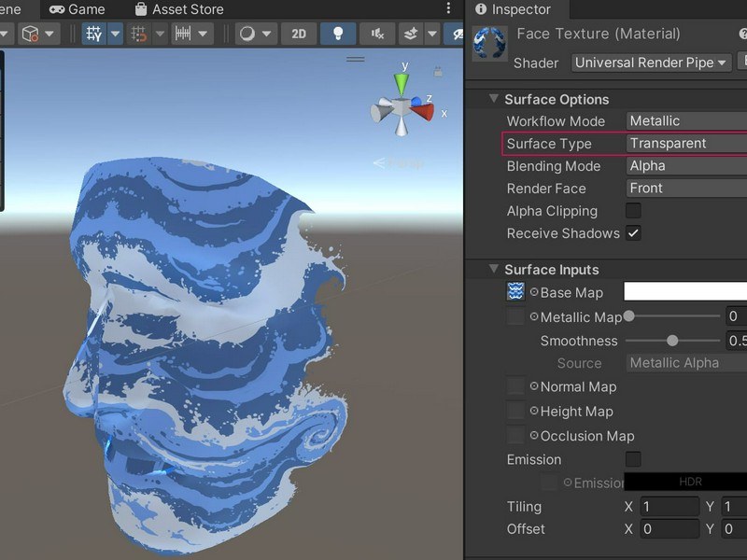Click the Smoothness slider handle
Image resolution: width=747 pixels, height=560 pixels.
[x=672, y=341]
